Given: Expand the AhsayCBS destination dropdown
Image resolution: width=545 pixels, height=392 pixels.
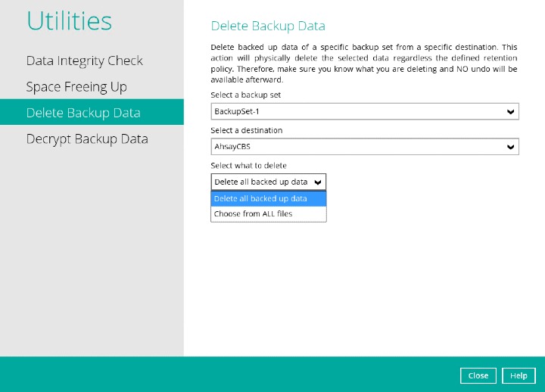Looking at the screenshot, I should (x=356, y=147).
